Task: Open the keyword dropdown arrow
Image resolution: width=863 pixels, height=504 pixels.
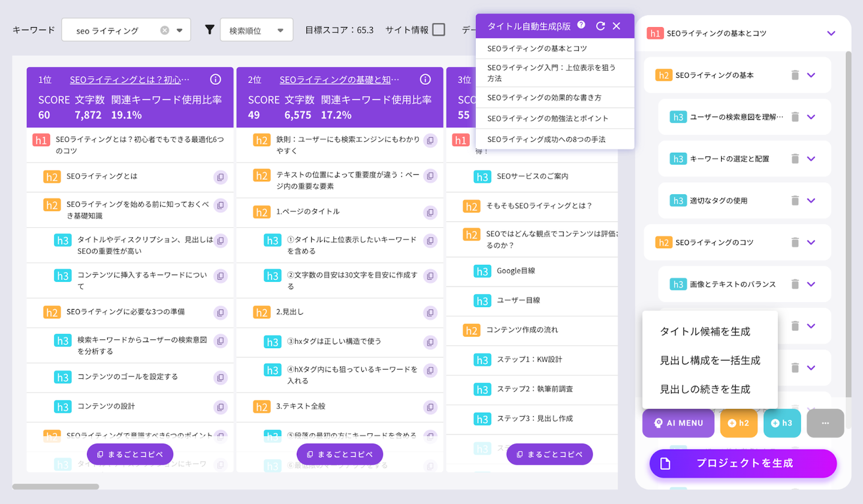Action: point(179,30)
